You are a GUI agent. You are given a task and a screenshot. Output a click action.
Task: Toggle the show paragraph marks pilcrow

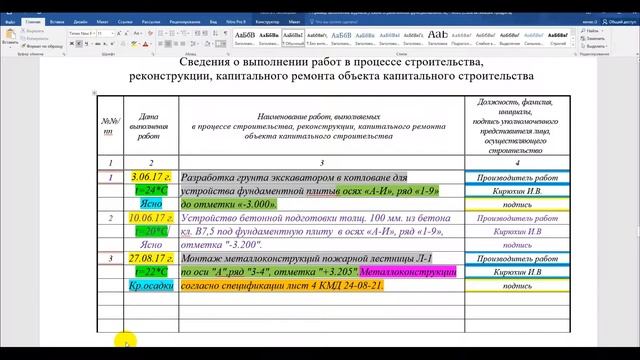pos(225,33)
